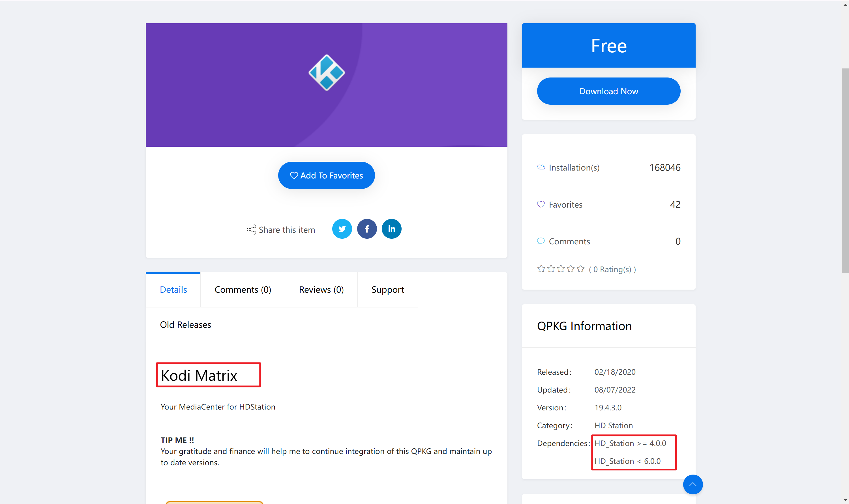Click the blue scroll-to-top arrow button

tap(693, 484)
